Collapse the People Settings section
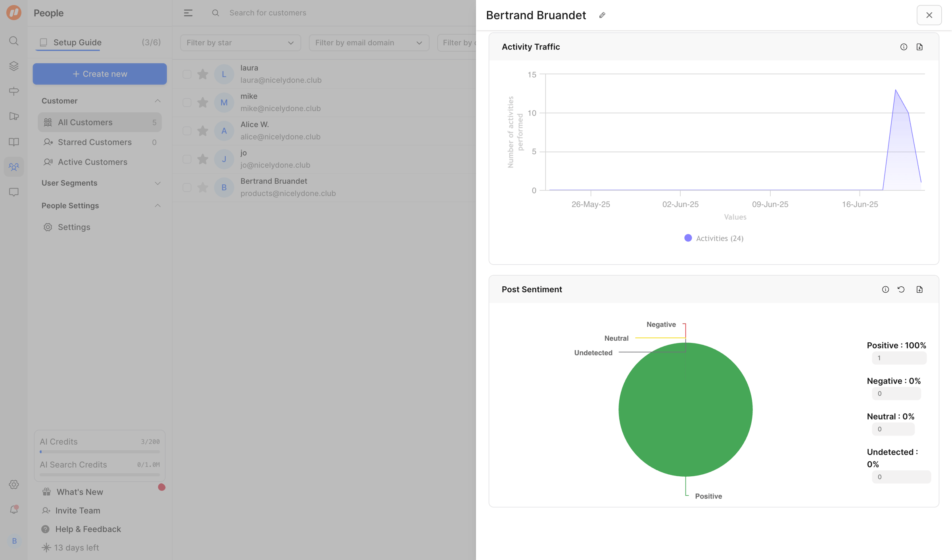 point(157,205)
